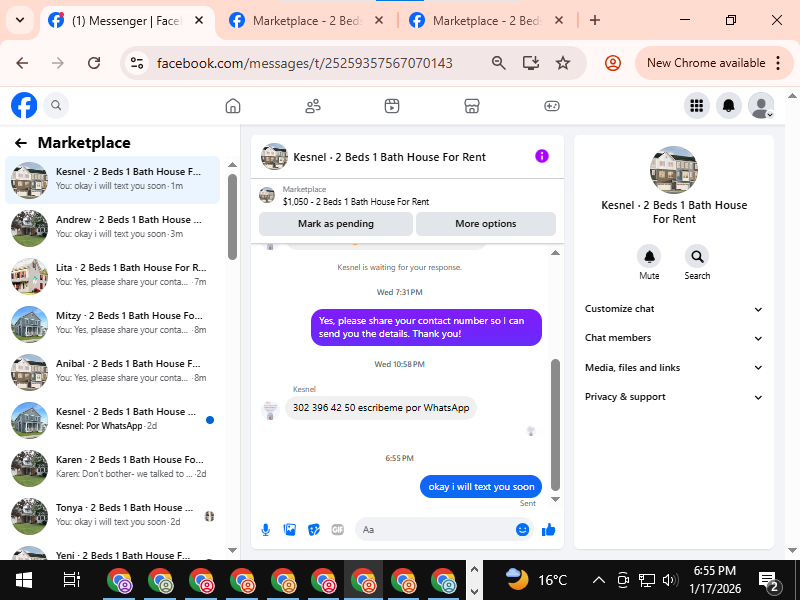The height and width of the screenshot is (600, 800).
Task: Click Kesnel chat header title
Action: [389, 157]
